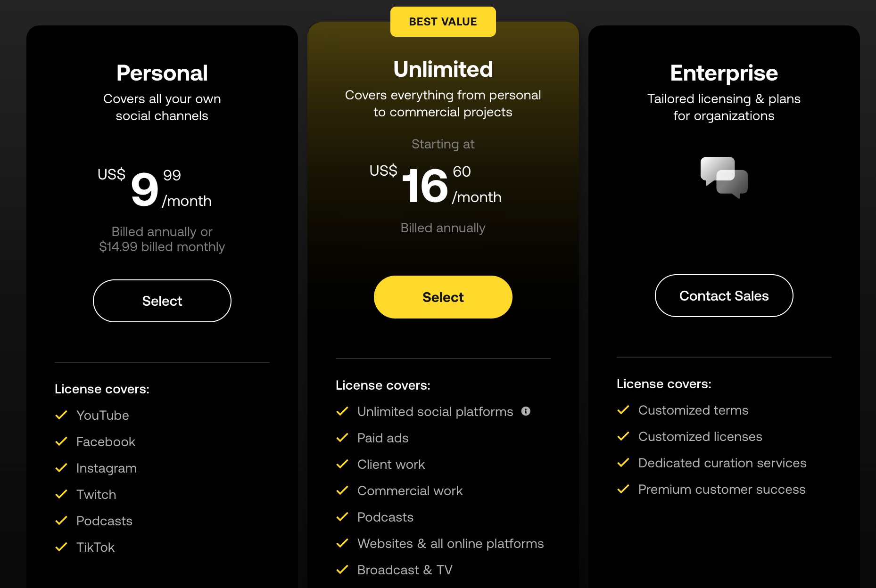This screenshot has width=876, height=588.
Task: Click the Websites & all online platforms item
Action: [x=451, y=543]
